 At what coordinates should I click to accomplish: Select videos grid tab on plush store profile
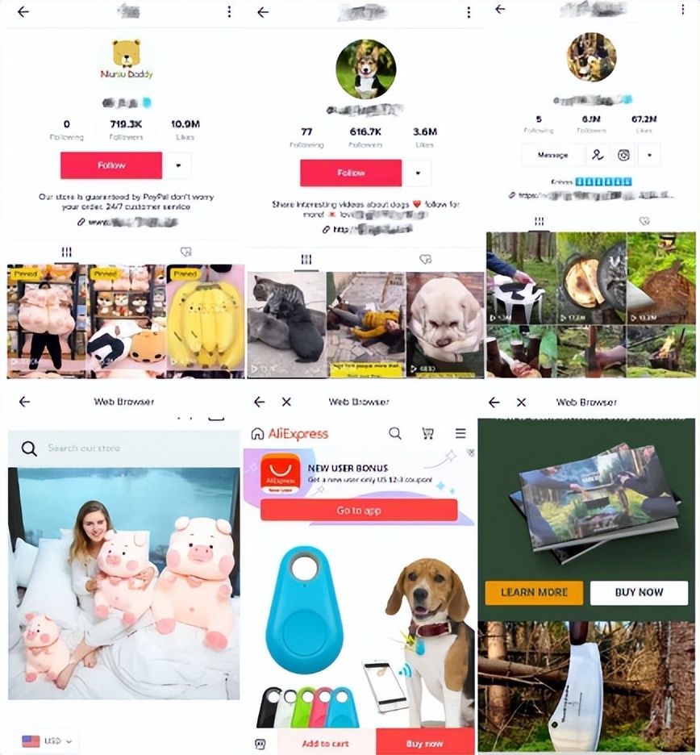[x=66, y=252]
